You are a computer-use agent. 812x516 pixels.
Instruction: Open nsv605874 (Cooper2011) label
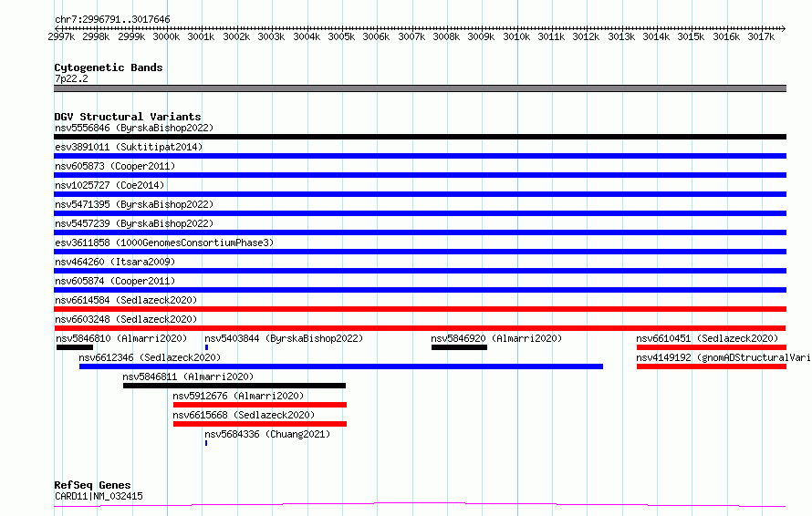point(115,281)
